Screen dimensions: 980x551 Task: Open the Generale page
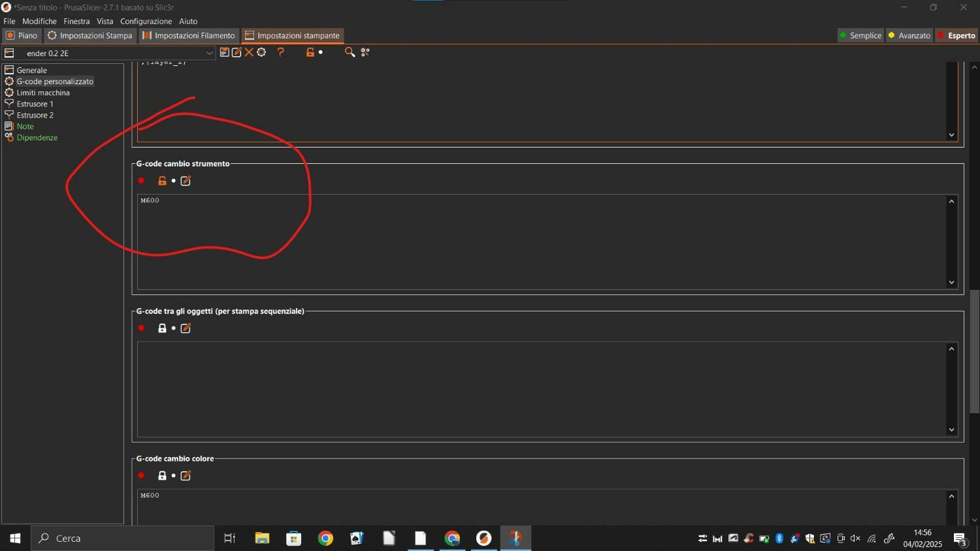point(31,70)
